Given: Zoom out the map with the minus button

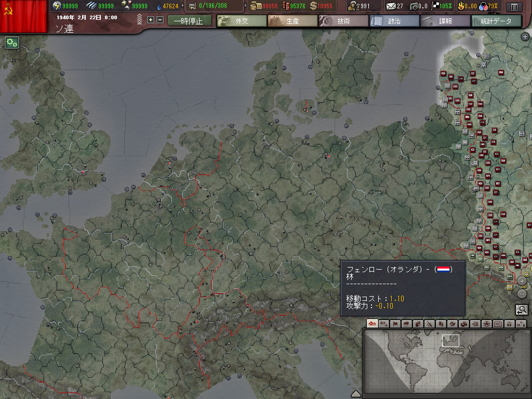Looking at the screenshot, I should (522, 294).
